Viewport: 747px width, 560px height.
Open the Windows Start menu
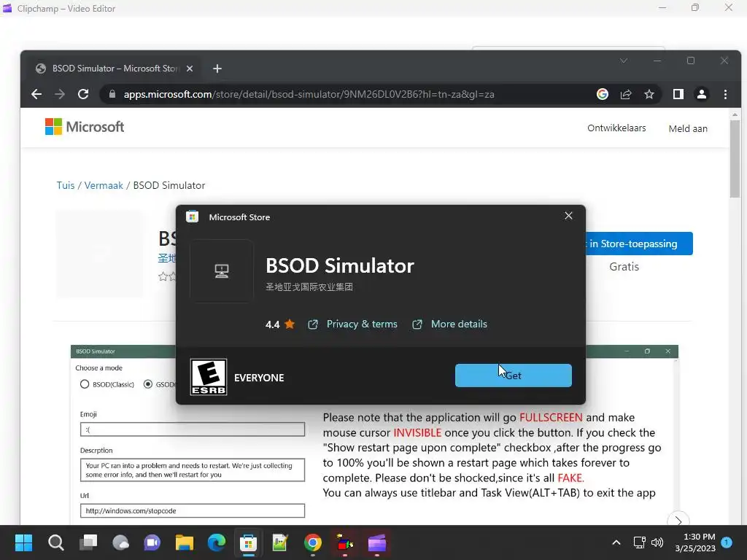tap(23, 542)
